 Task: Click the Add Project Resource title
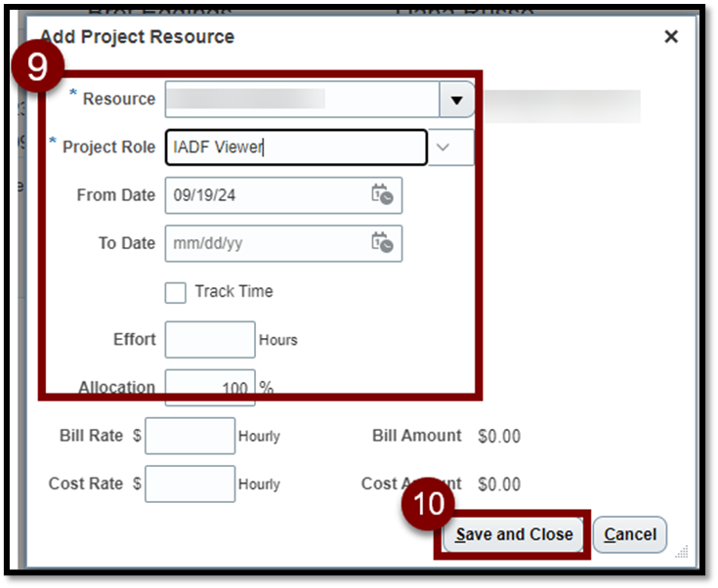137,37
